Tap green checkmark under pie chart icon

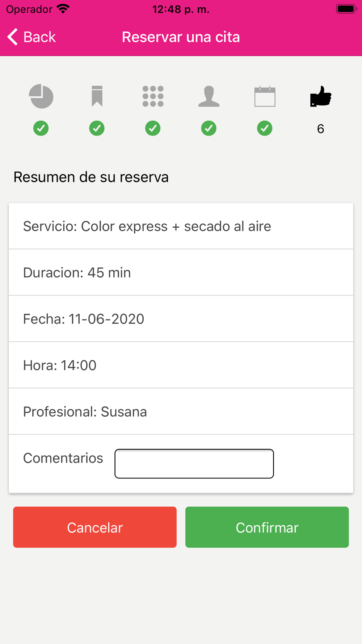pos(41,128)
